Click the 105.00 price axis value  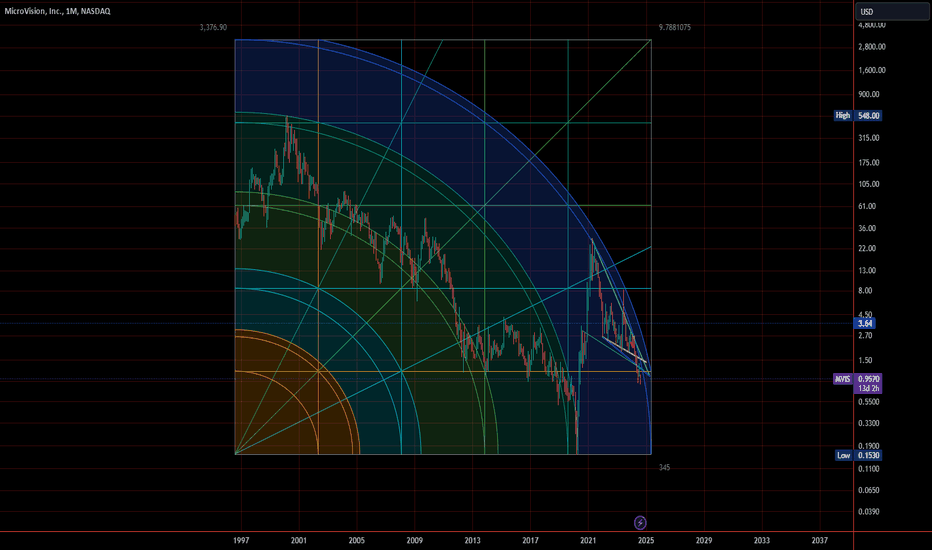click(x=869, y=184)
